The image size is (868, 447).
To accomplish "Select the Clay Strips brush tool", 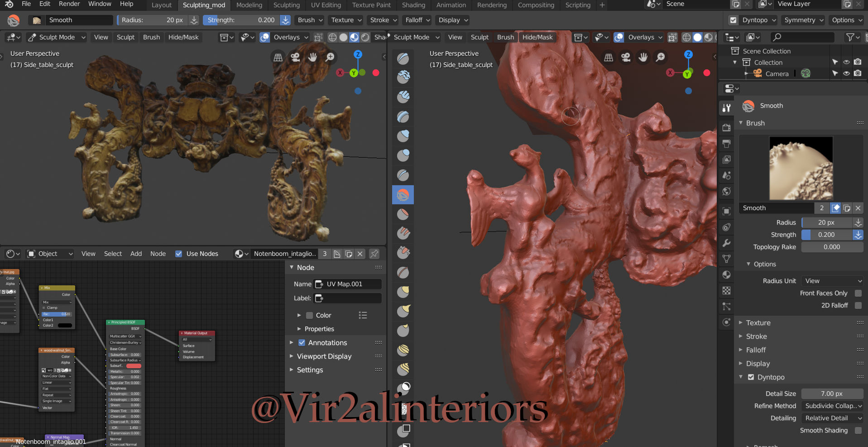I will tap(403, 97).
